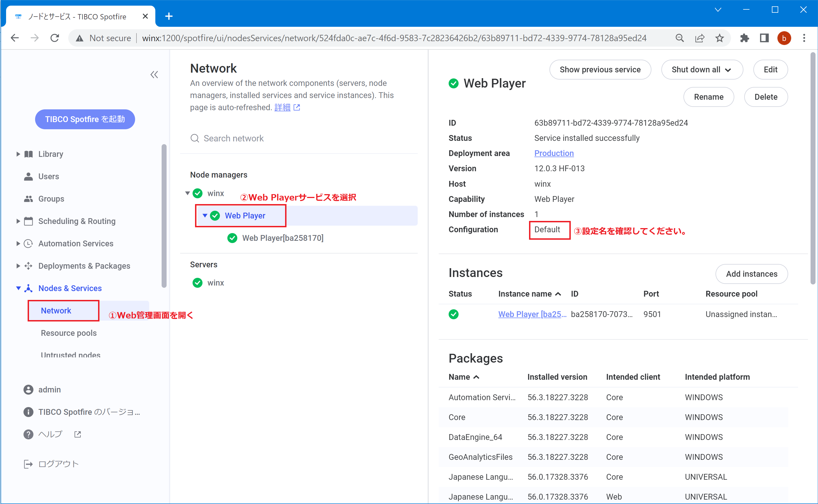The image size is (818, 504).
Task: Open the Resource pools menu item
Action: click(x=69, y=333)
